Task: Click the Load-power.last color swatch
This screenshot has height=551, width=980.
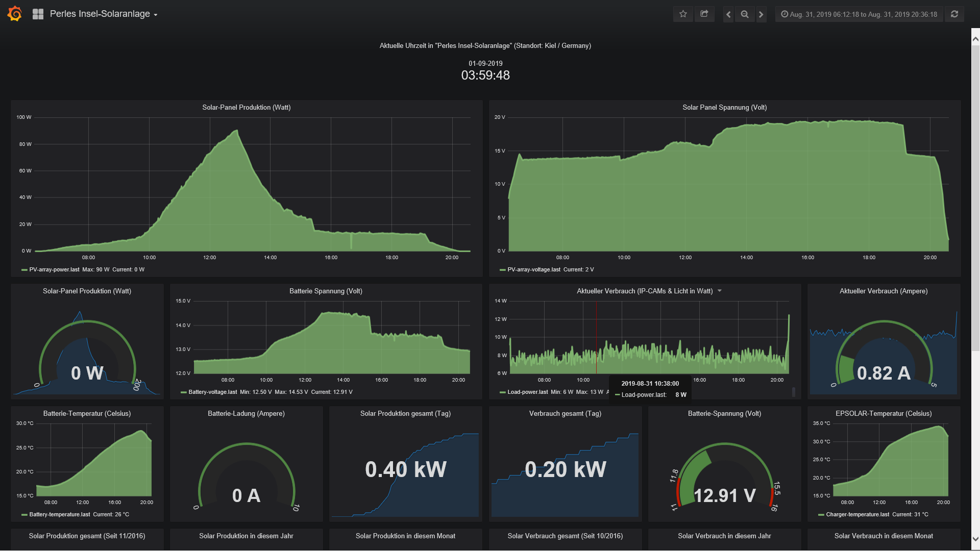Action: click(x=503, y=392)
